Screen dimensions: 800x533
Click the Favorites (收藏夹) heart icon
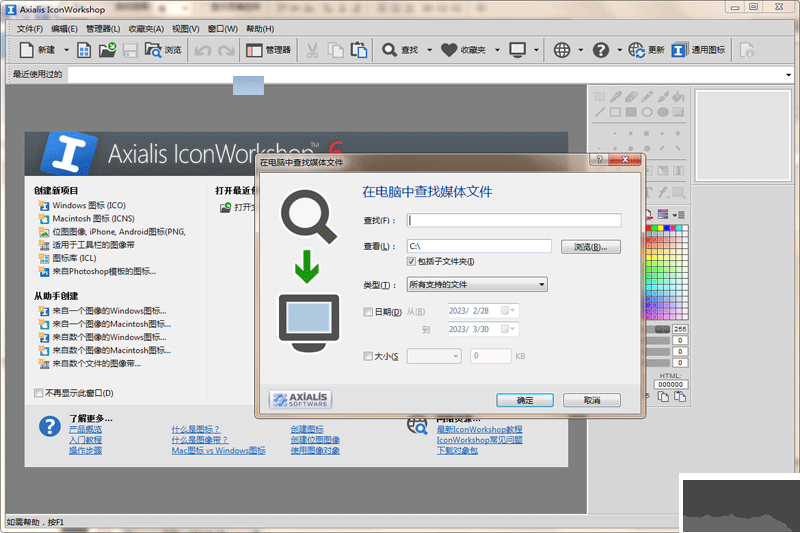449,49
